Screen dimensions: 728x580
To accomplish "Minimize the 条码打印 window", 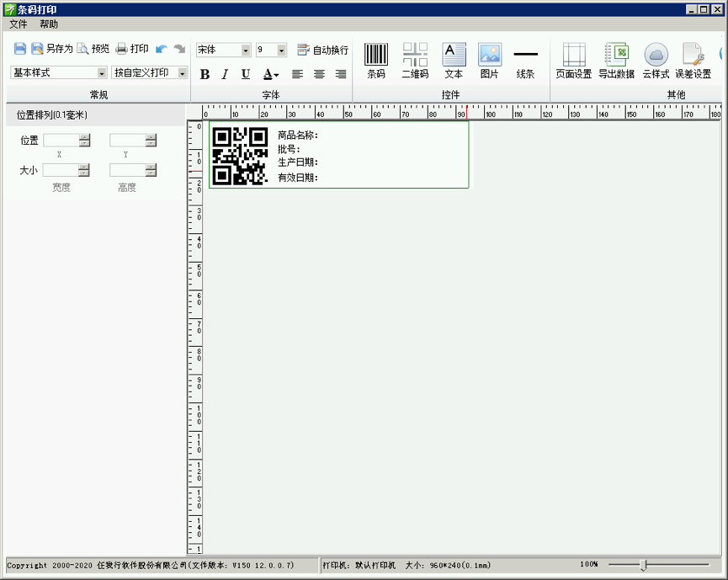I will 691,9.
